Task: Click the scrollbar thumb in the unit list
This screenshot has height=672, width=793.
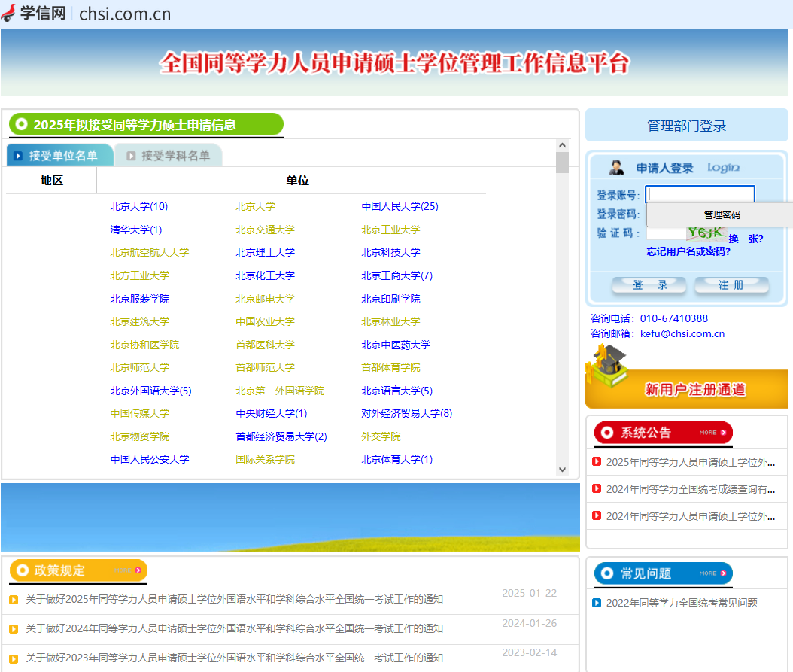Action: pyautogui.click(x=562, y=163)
